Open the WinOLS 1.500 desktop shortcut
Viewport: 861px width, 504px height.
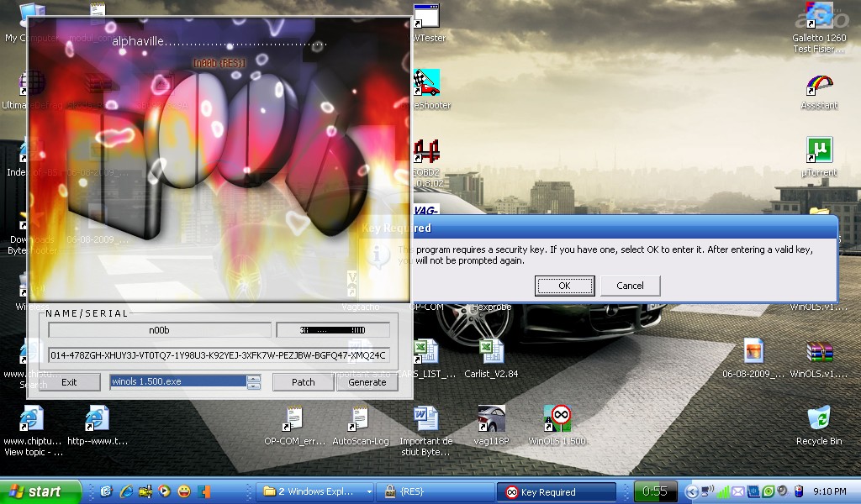tap(558, 418)
